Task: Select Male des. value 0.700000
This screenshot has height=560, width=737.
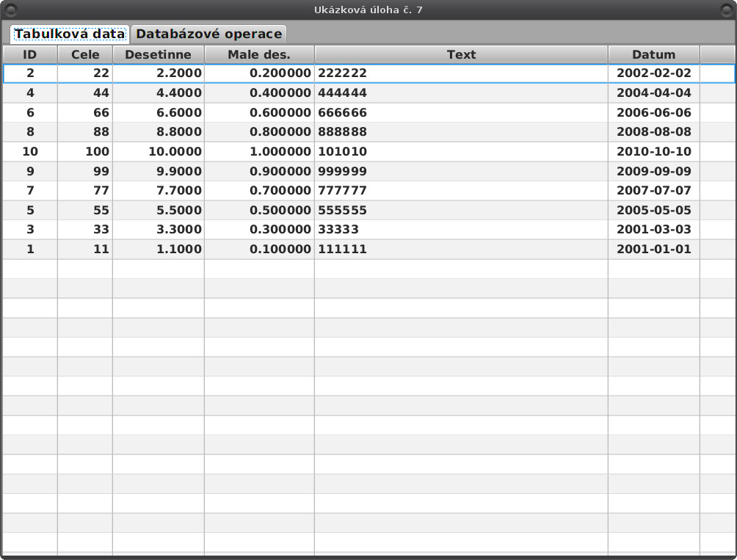Action: pos(259,191)
